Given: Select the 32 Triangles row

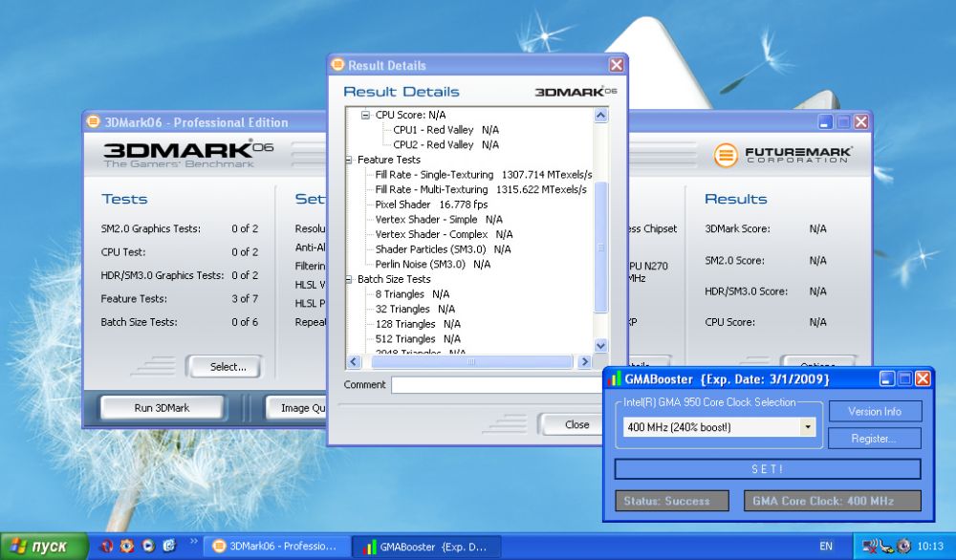Looking at the screenshot, I should [415, 309].
